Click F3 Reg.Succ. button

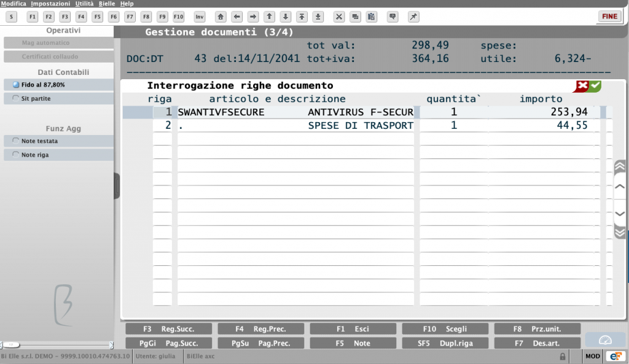[x=168, y=329]
